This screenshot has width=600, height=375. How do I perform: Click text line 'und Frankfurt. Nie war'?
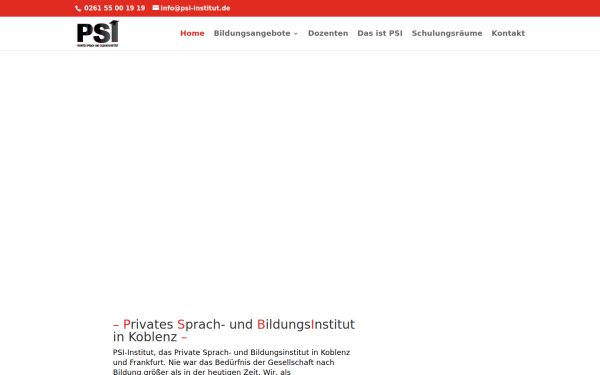tap(223, 362)
